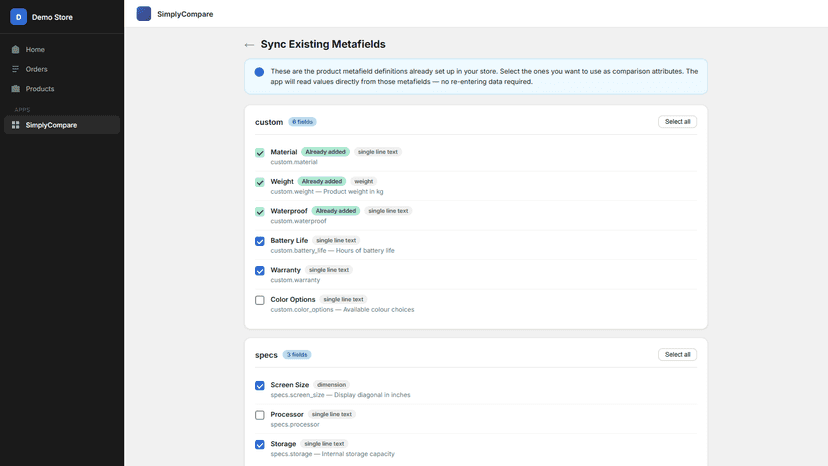
Task: Check the Color Options checkbox
Action: click(x=260, y=300)
